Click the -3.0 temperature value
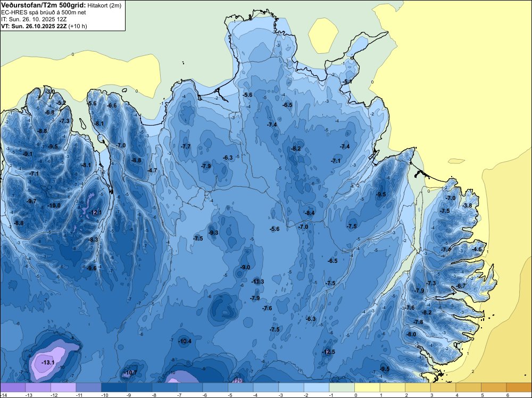 pyautogui.click(x=50, y=92)
